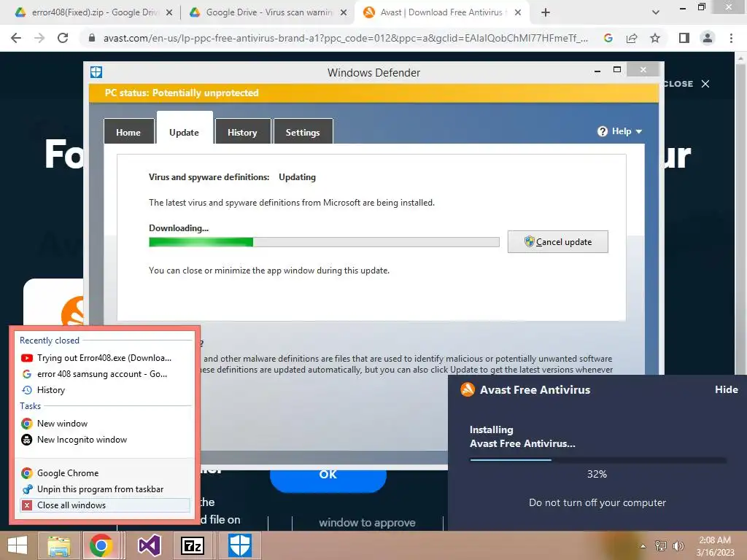
Task: Open Windows Defender Settings tab
Action: click(x=303, y=132)
